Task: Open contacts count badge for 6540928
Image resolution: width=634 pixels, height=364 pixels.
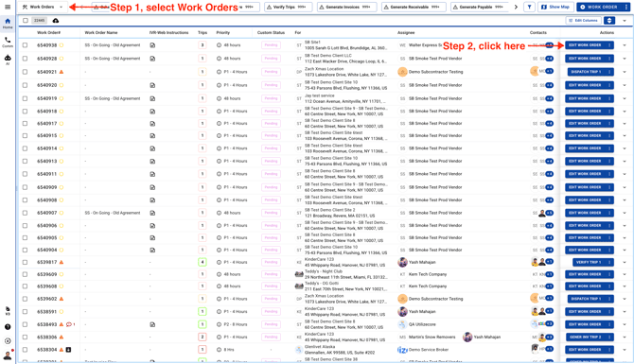Action: [549, 59]
